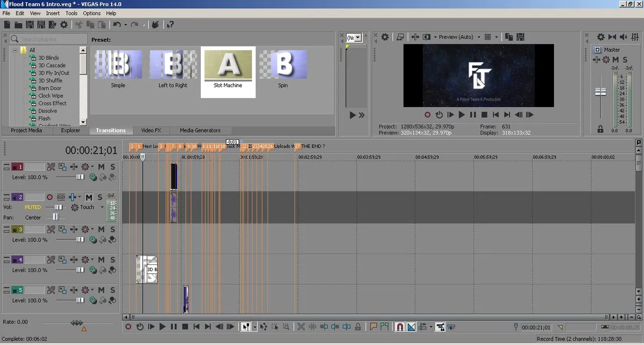Select the Zoom edit tool in timeline toolbar

pos(286,327)
